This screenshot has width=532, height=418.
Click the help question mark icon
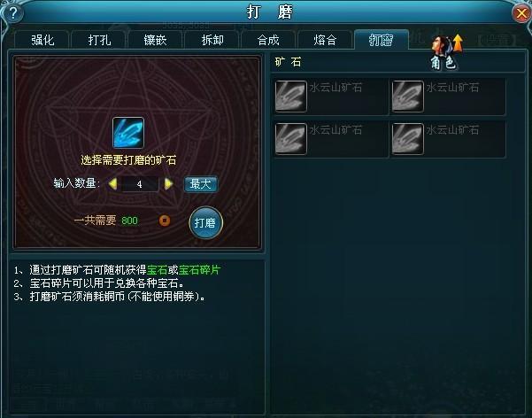(x=12, y=12)
